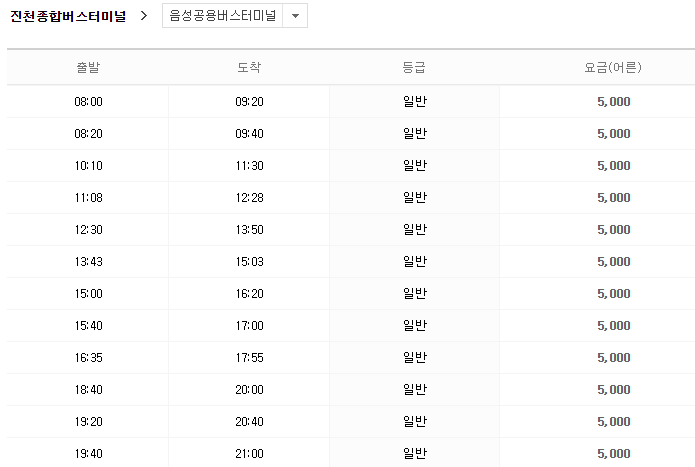This screenshot has height=467, width=695.
Task: Pick the 19:40 departure row
Action: click(88, 454)
